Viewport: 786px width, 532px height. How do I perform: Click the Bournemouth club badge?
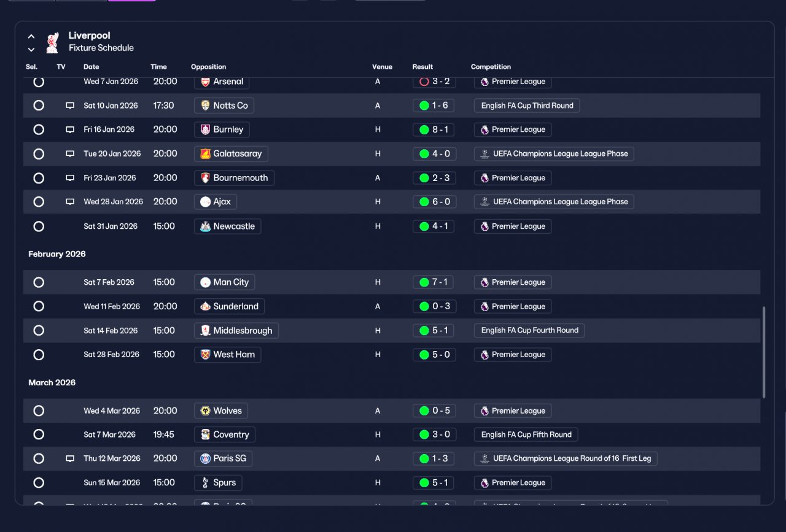[205, 178]
